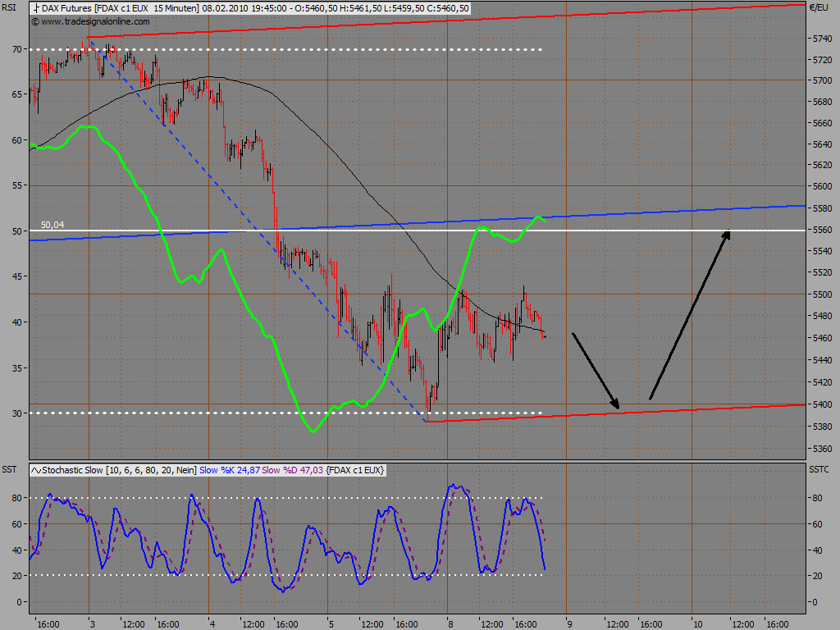Click price axis label 5360
This screenshot has height=630, width=840.
[x=822, y=449]
